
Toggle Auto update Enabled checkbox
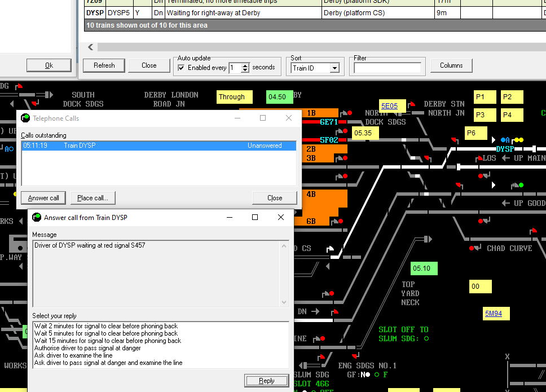(181, 68)
